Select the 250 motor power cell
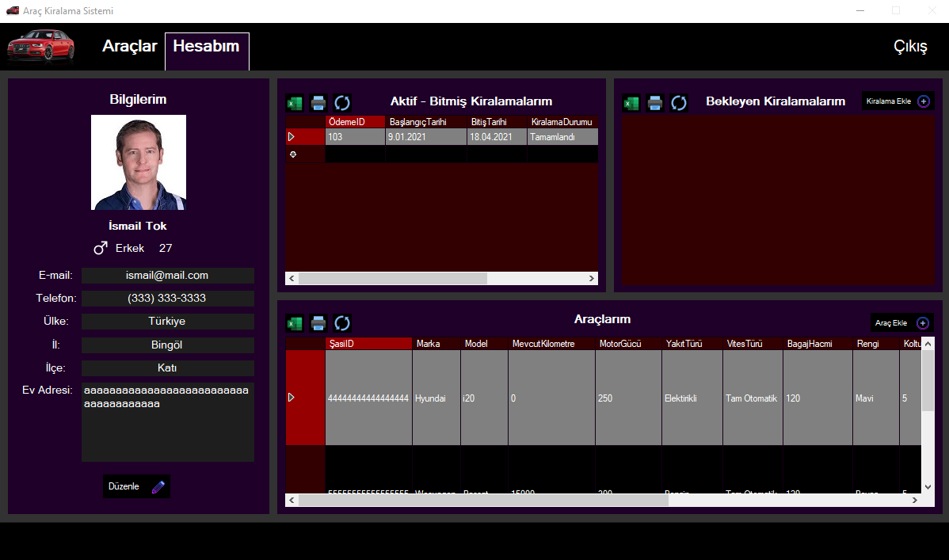 (x=628, y=398)
